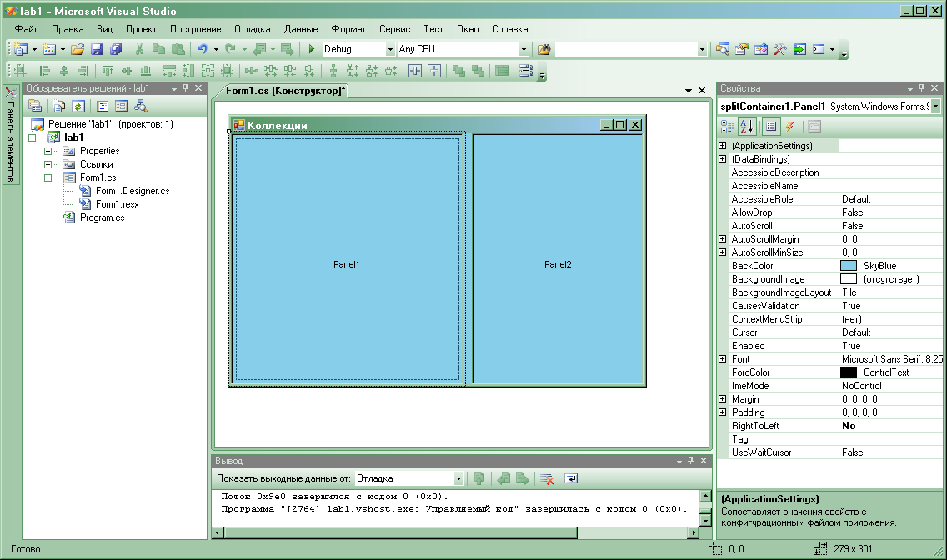Select Form1.Designer.cs in the project tree
The width and height of the screenshot is (947, 560).
pos(133,191)
